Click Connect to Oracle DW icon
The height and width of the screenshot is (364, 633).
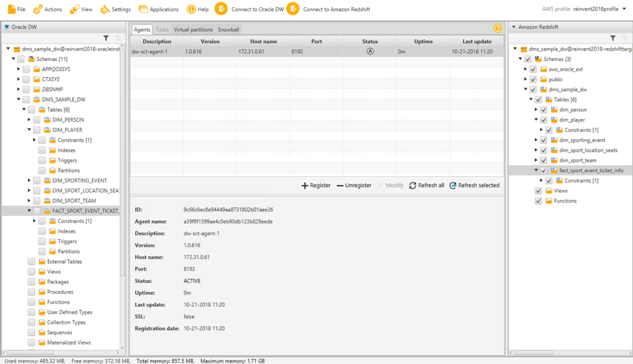221,9
